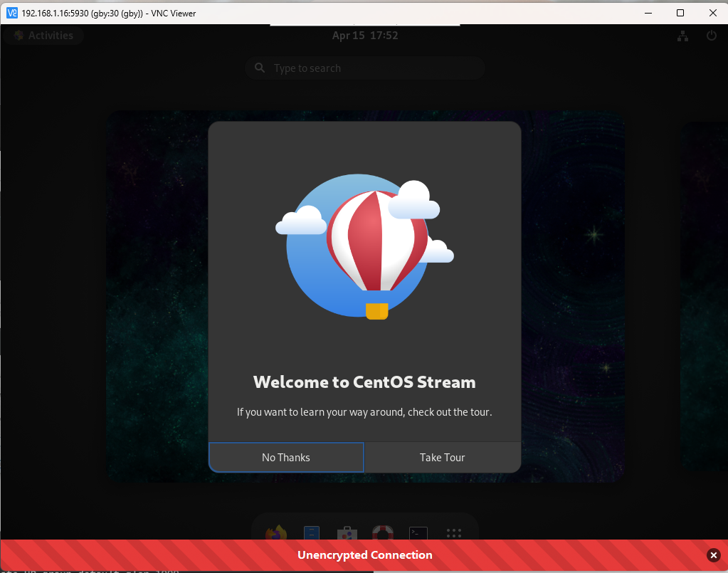The width and height of the screenshot is (728, 573).
Task: Click the wired network indicator
Action: pyautogui.click(x=682, y=35)
